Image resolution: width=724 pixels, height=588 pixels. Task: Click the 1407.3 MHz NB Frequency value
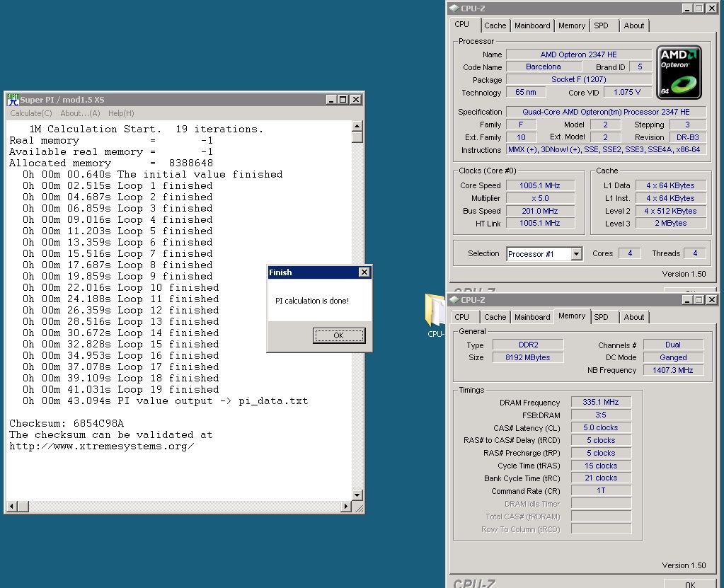point(673,370)
